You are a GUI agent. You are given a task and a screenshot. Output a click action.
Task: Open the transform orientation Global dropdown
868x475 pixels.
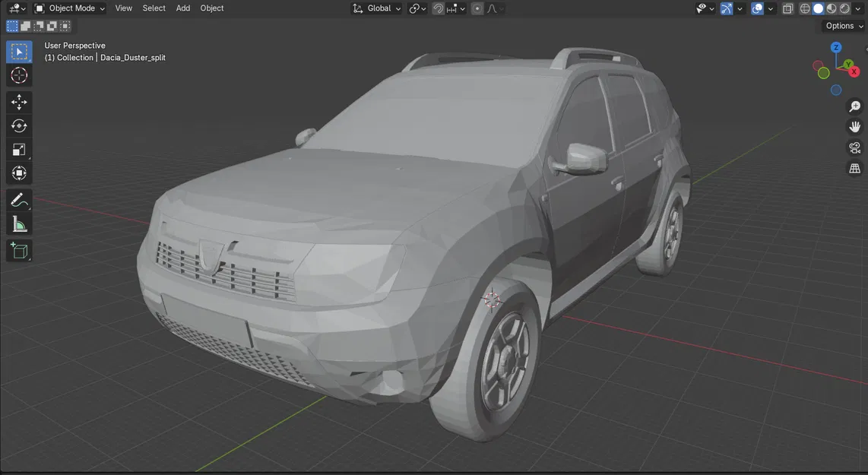[x=377, y=8]
